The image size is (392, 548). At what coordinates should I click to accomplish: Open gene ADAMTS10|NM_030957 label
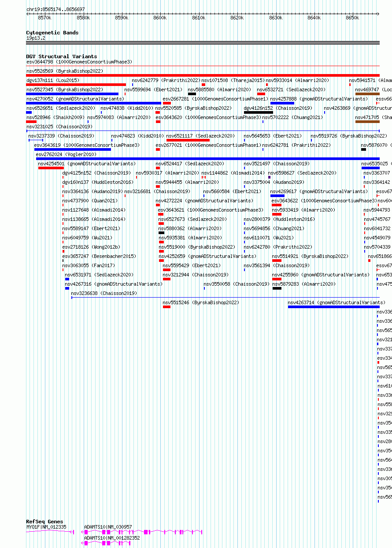click(x=108, y=527)
